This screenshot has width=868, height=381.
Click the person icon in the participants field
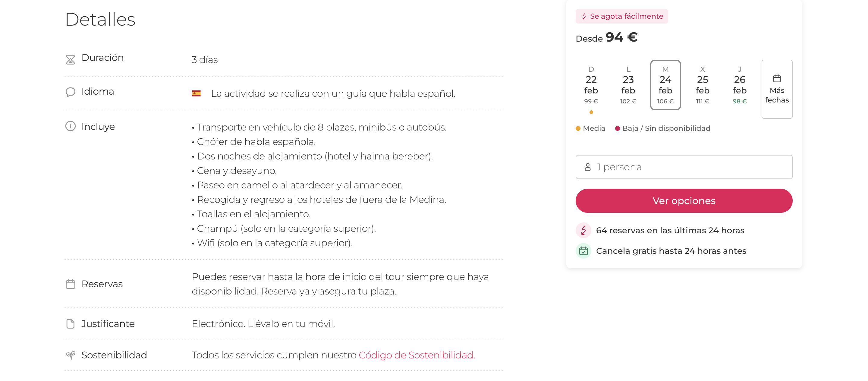(x=588, y=167)
